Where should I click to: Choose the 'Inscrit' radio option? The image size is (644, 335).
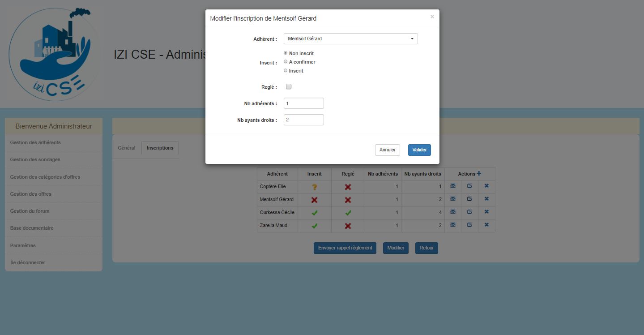(x=286, y=71)
